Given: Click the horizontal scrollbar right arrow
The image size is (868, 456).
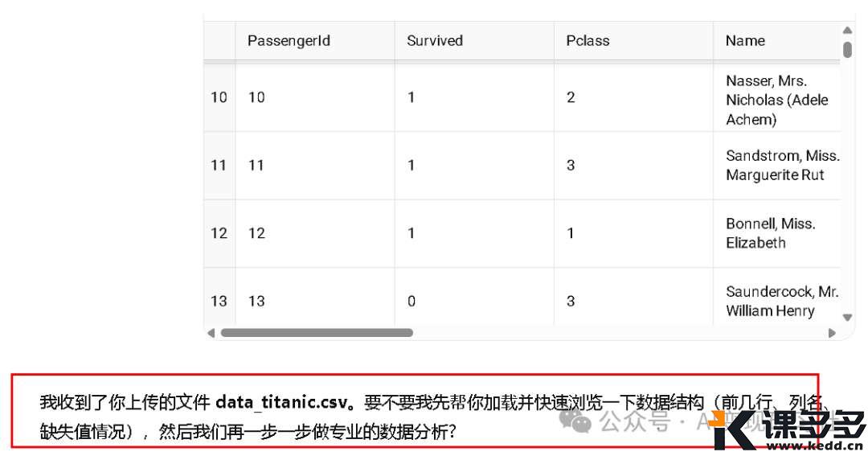Looking at the screenshot, I should click(x=833, y=332).
